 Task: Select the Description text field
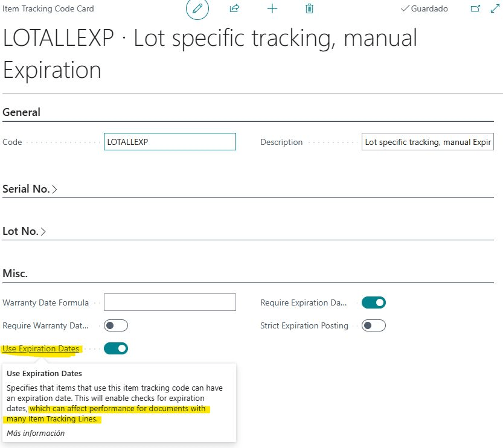click(428, 142)
